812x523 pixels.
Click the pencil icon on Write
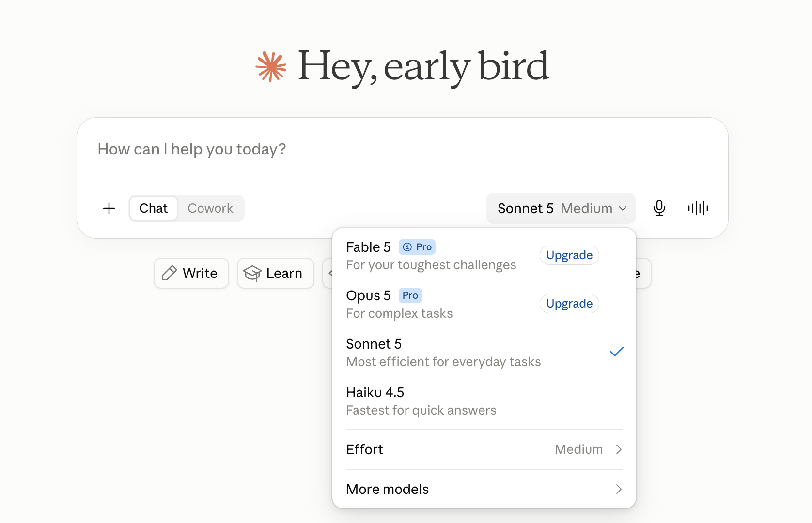169,273
